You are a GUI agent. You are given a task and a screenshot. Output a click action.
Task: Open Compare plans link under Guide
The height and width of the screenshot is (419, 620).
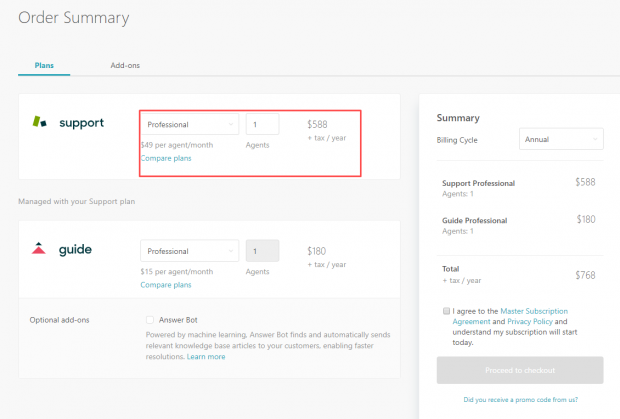click(166, 285)
